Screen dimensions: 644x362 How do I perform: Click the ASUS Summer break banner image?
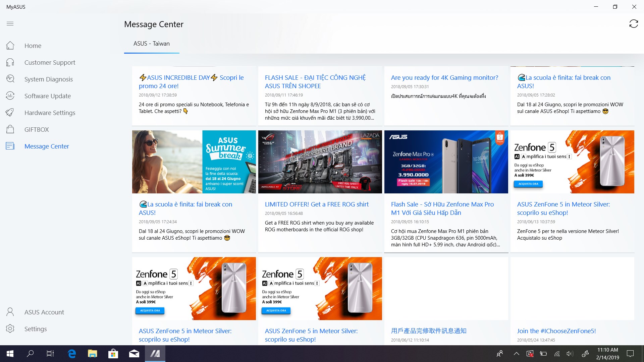(x=194, y=162)
